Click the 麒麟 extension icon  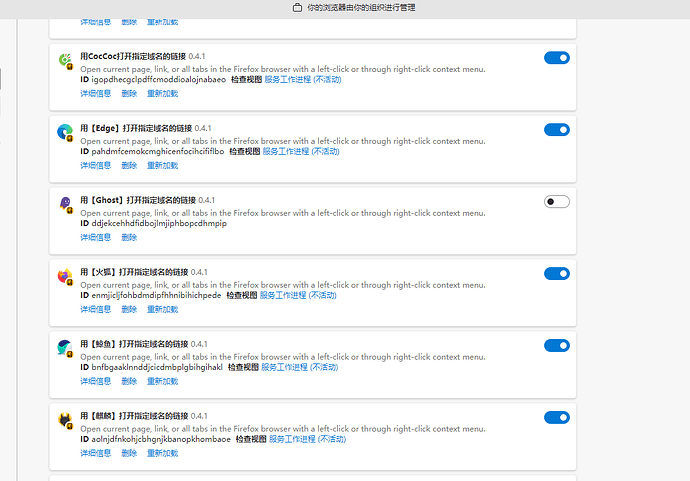(x=65, y=420)
